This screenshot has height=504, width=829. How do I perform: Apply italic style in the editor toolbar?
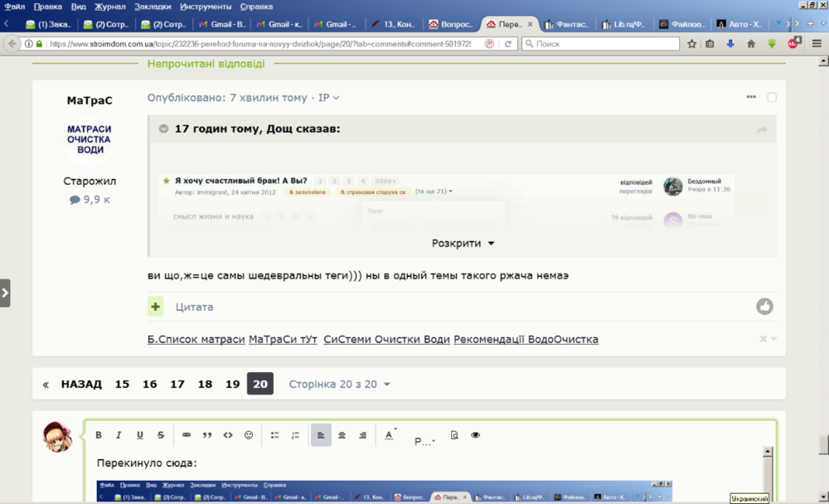tap(119, 435)
